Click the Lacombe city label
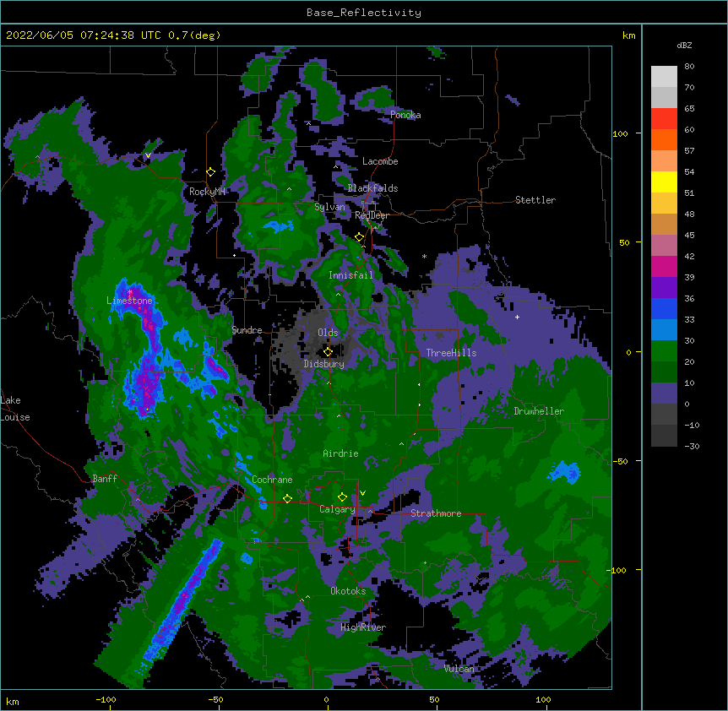The image size is (728, 711). [380, 161]
